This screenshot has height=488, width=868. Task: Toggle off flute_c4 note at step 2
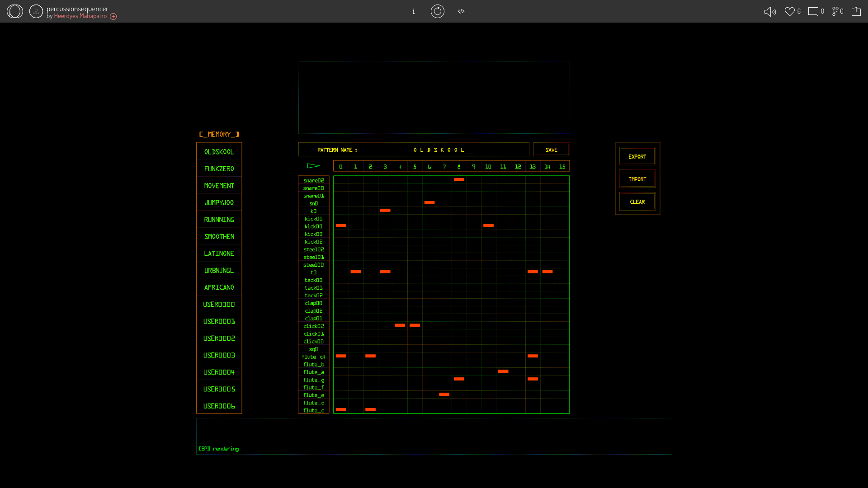click(371, 356)
